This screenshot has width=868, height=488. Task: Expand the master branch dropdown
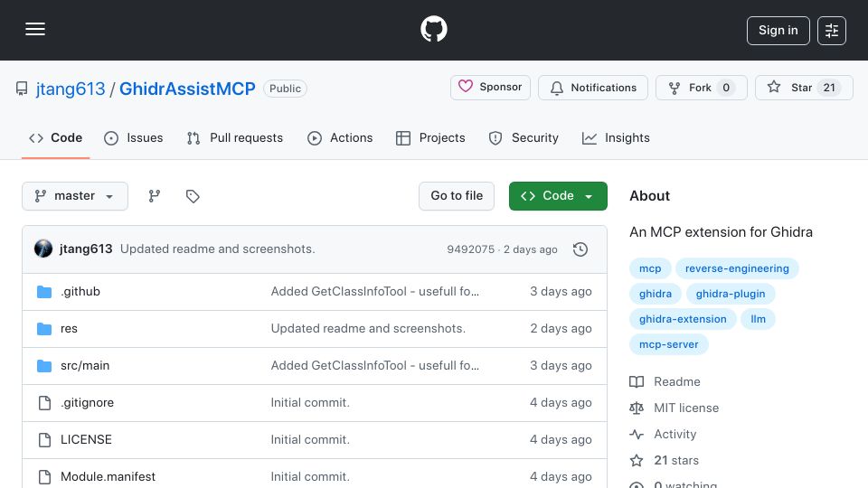coord(75,196)
